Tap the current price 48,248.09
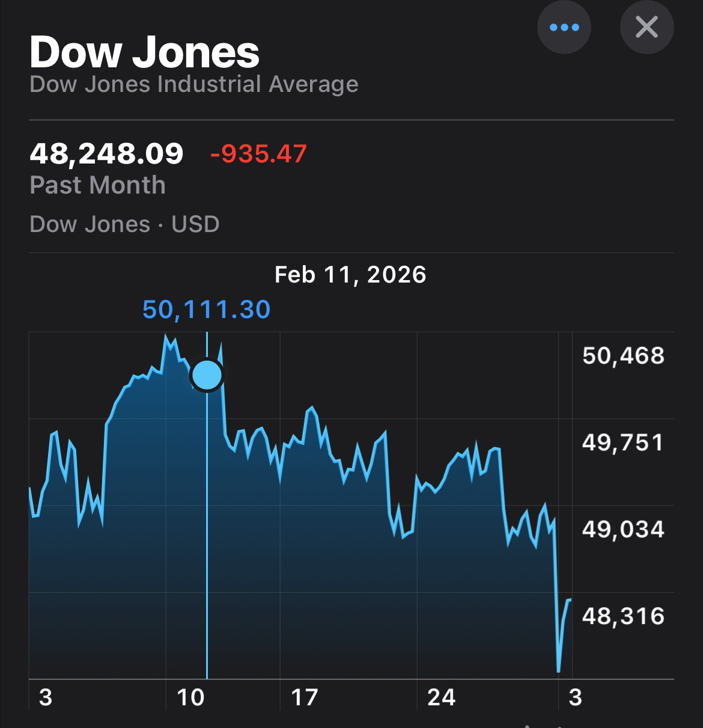 pos(106,154)
